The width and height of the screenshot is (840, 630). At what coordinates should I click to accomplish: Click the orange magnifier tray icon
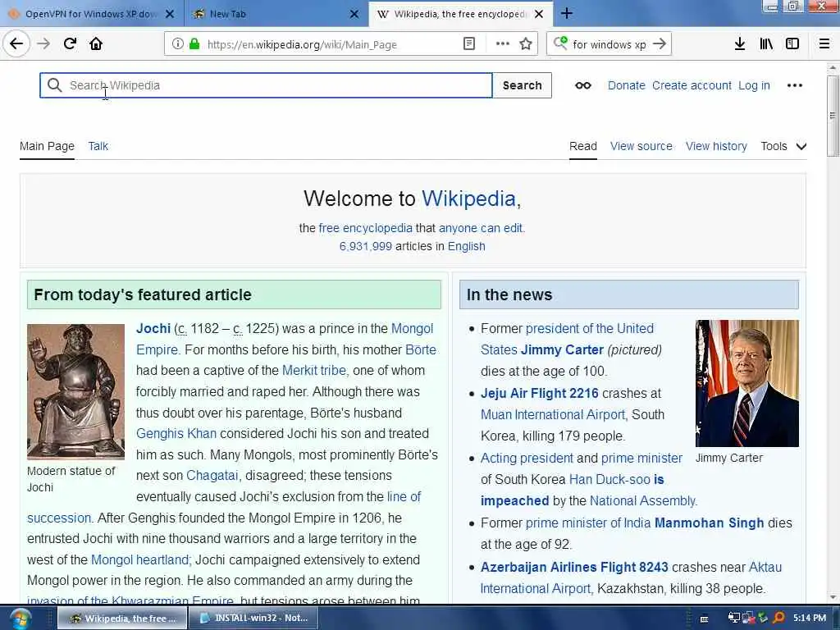click(779, 618)
